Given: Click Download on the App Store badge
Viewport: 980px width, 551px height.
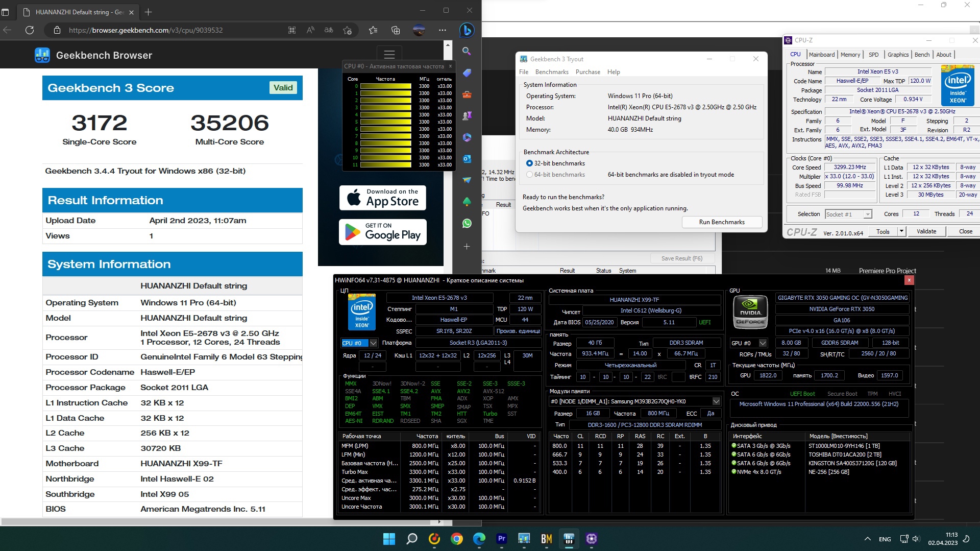Looking at the screenshot, I should pyautogui.click(x=383, y=198).
